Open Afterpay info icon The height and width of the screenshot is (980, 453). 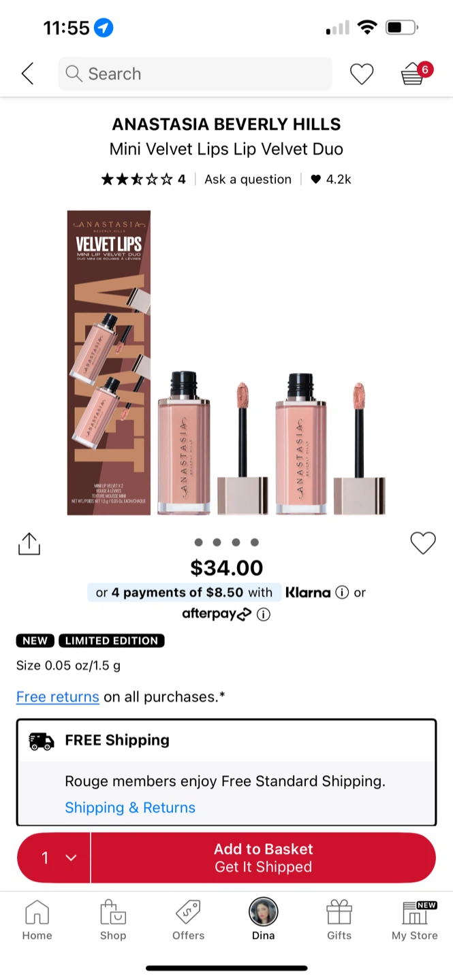pyautogui.click(x=263, y=614)
